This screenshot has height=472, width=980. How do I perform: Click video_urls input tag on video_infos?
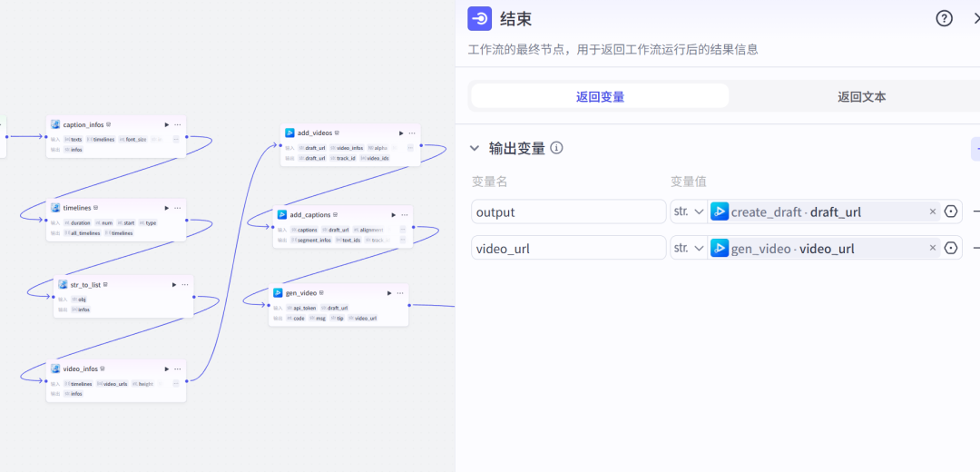tap(112, 384)
